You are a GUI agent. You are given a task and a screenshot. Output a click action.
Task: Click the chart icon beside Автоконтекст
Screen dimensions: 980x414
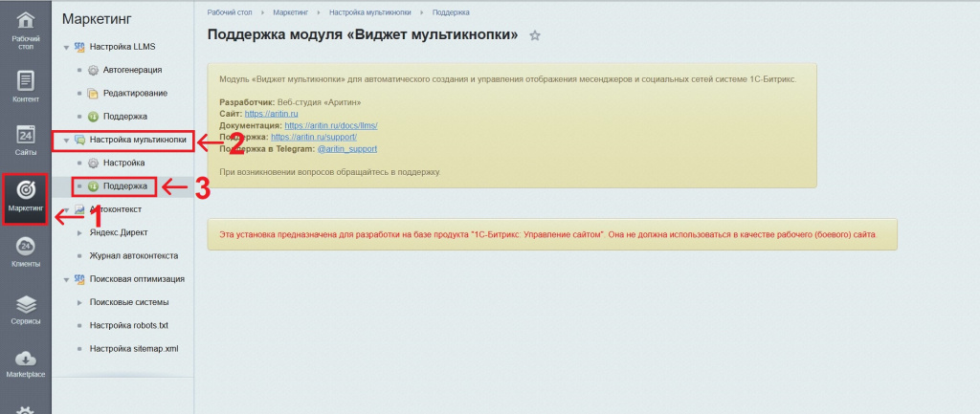pos(79,209)
